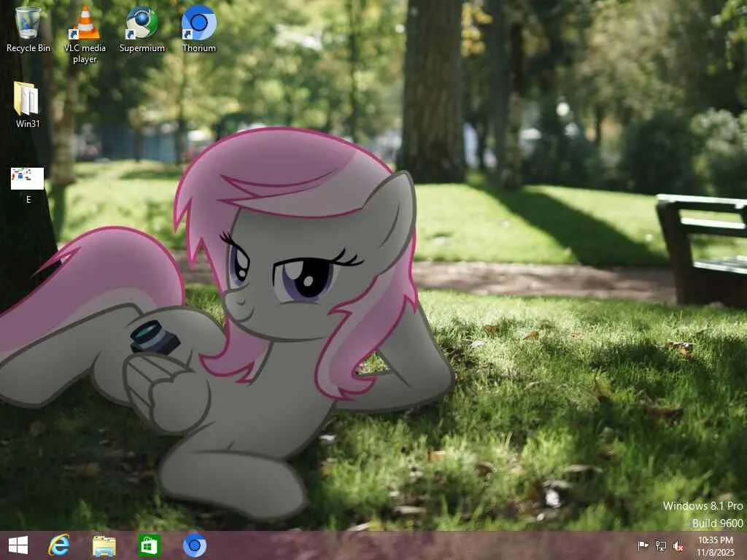
Task: Select the Supermium browser shortcut
Action: pos(142,29)
